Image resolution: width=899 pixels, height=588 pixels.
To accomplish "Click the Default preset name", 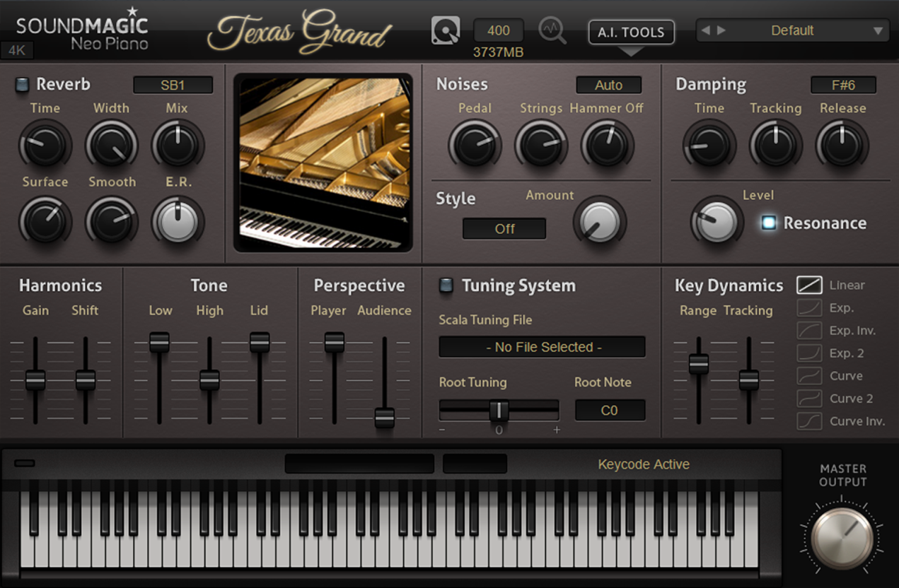I will click(x=792, y=30).
